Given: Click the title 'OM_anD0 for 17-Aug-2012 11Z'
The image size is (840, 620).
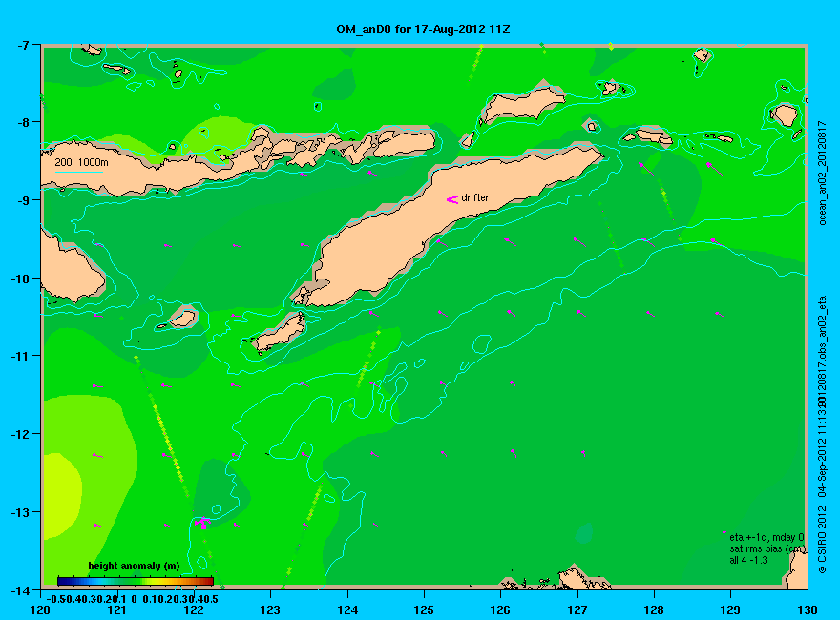Looking at the screenshot, I should 423,30.
